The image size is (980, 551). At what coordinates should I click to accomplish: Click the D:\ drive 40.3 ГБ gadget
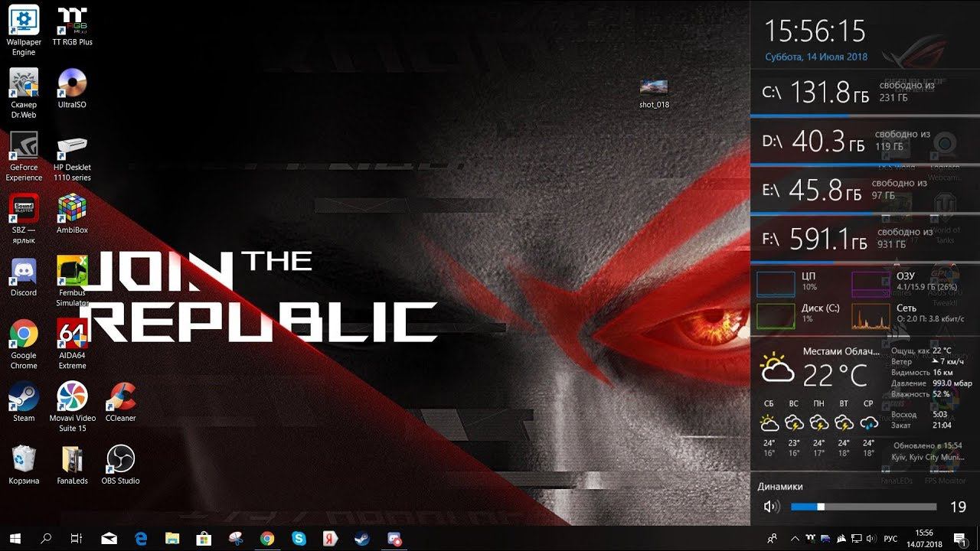[x=865, y=141]
